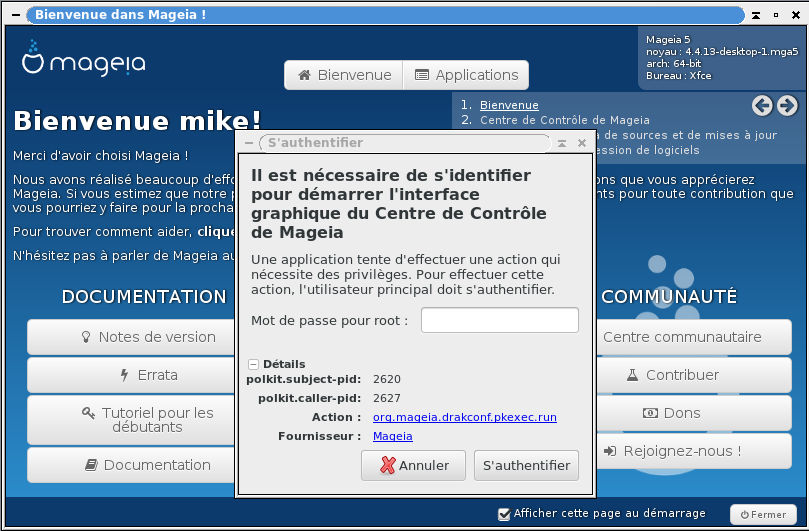809x531 pixels.
Task: Click the Contribuer button
Action: (694, 375)
